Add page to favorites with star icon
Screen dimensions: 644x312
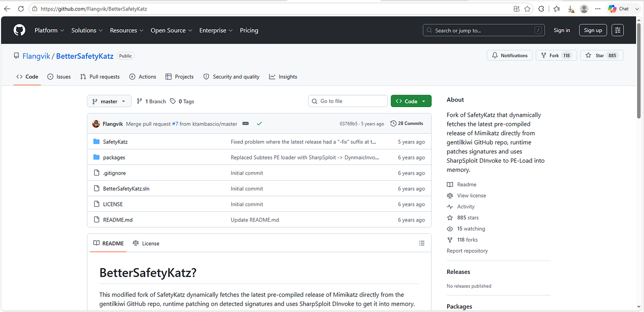click(528, 9)
